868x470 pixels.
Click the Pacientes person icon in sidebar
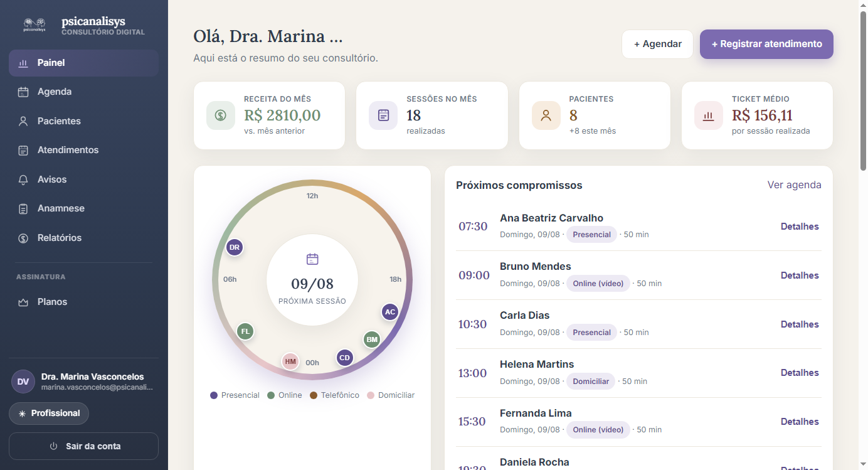coord(23,121)
